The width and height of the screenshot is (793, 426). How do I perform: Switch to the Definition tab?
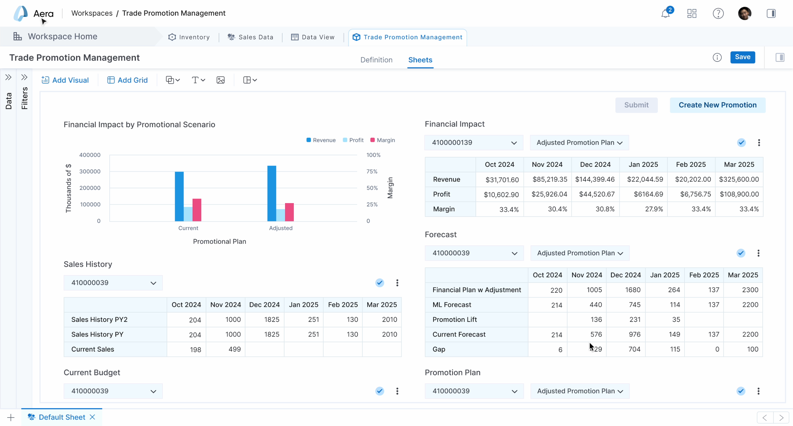[376, 60]
